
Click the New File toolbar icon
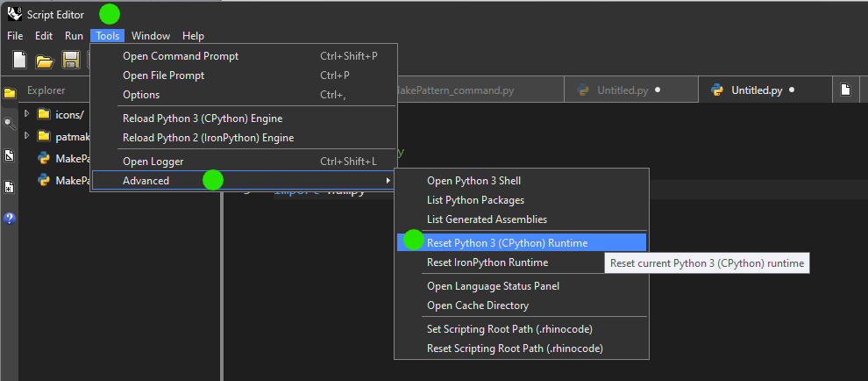click(19, 61)
